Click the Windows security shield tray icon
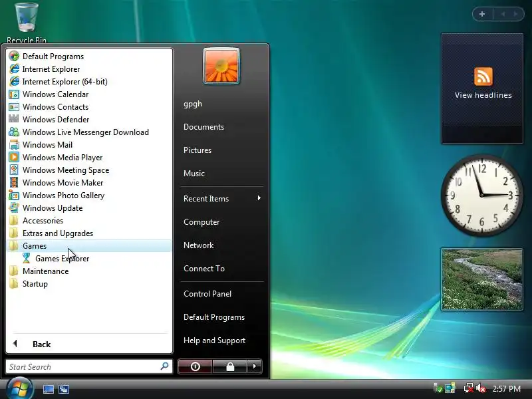532x399 pixels. (438, 388)
